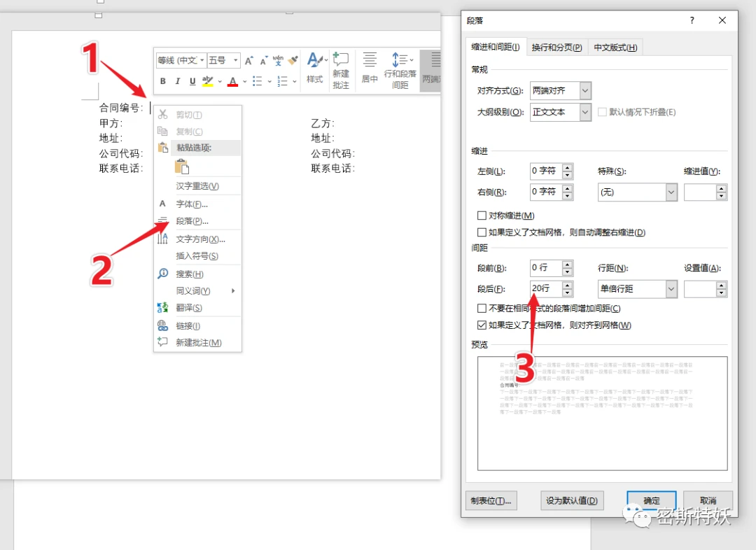Image resolution: width=756 pixels, height=550 pixels.
Task: Enable the 对称缩进 checkbox
Action: tap(482, 216)
